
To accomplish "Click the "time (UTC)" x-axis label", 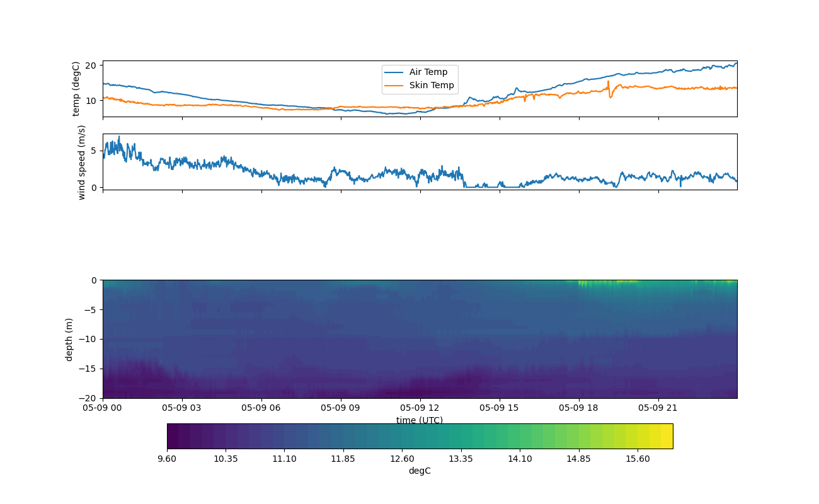I will pyautogui.click(x=419, y=420).
